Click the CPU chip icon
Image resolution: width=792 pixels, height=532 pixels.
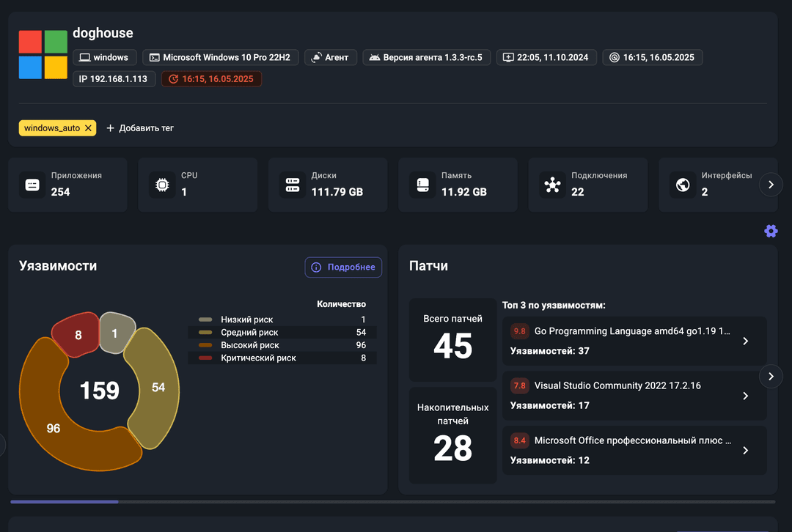(162, 185)
